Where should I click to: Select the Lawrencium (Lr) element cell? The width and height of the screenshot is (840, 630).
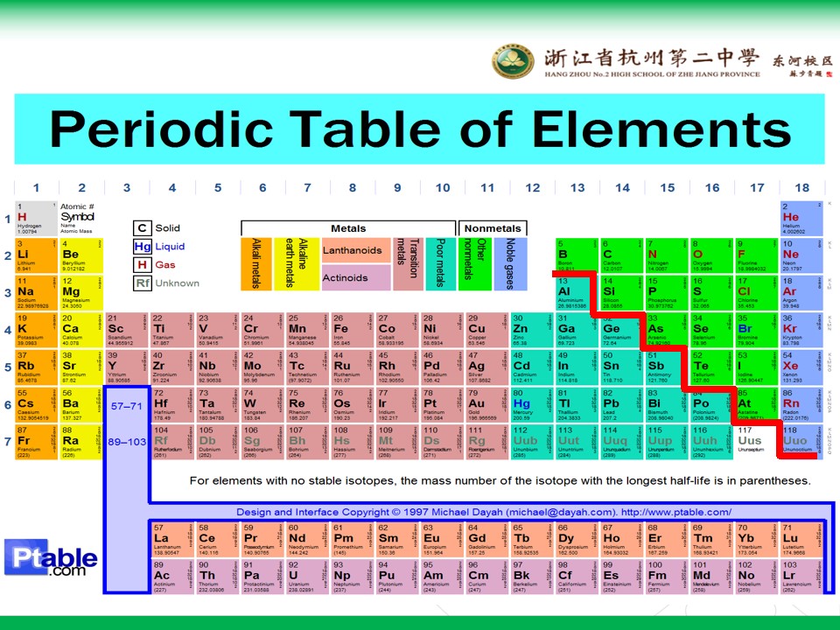(800, 577)
